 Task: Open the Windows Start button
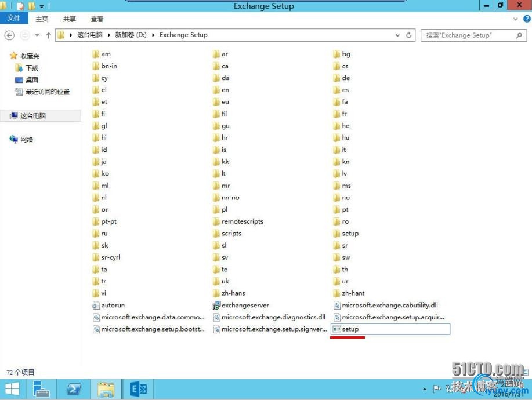[x=12, y=389]
